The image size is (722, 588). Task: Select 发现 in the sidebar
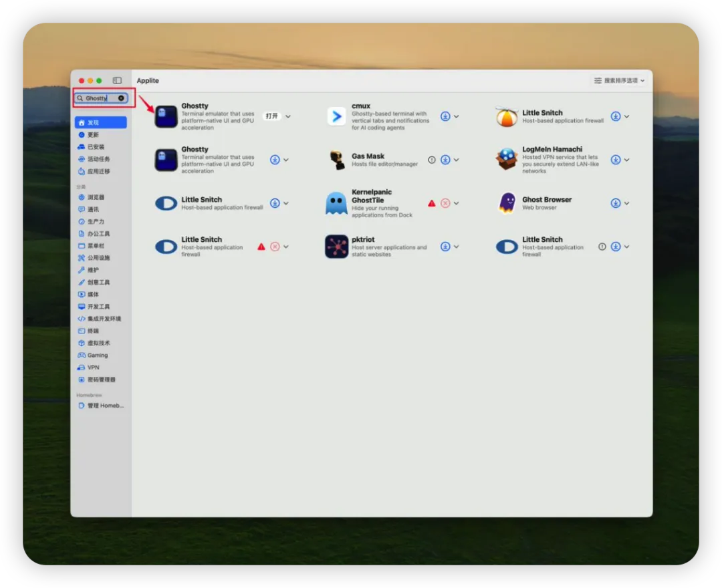pos(101,122)
